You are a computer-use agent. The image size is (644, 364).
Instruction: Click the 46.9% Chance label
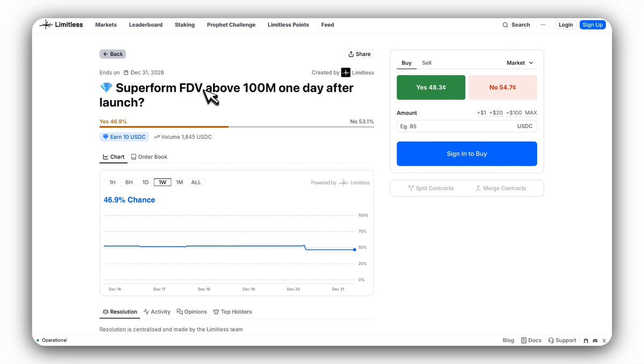click(129, 200)
